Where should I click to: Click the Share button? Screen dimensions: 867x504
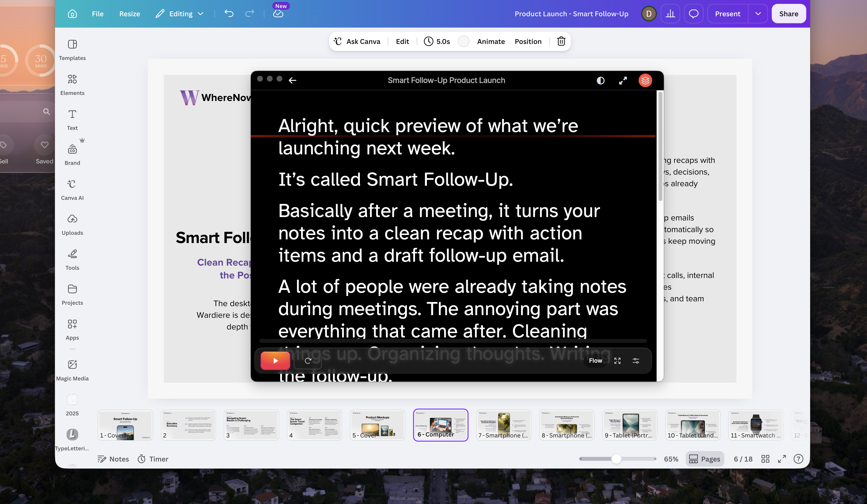coord(789,14)
